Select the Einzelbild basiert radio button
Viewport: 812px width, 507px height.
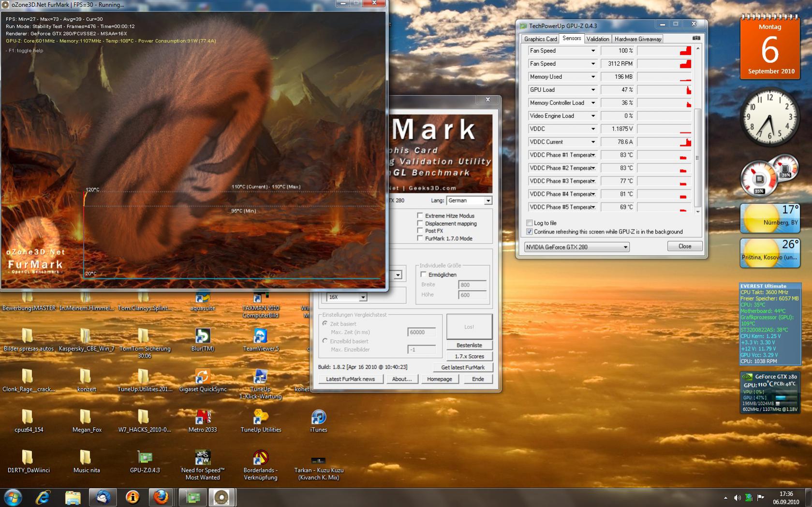[325, 341]
